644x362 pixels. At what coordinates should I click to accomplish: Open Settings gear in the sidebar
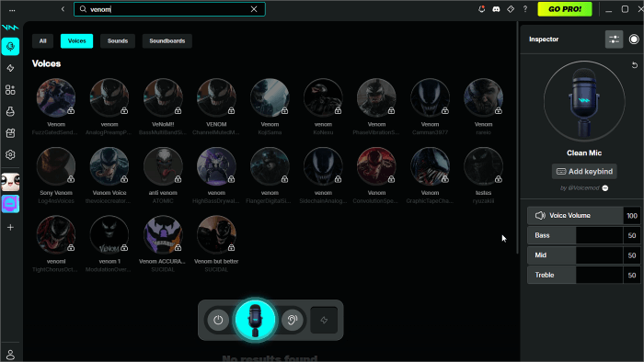click(10, 154)
